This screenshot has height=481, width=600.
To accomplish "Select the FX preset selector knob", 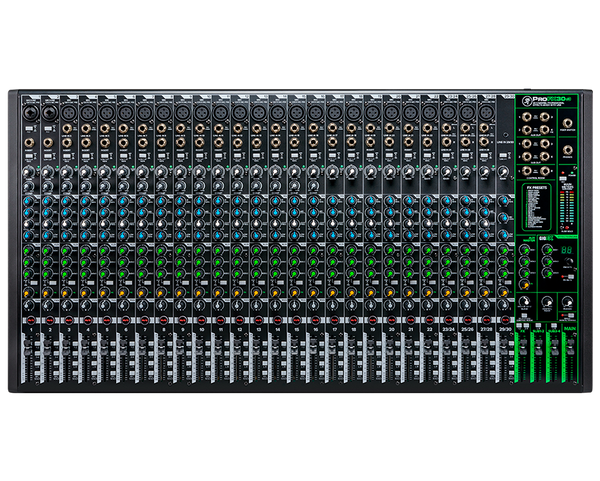I will (x=568, y=262).
